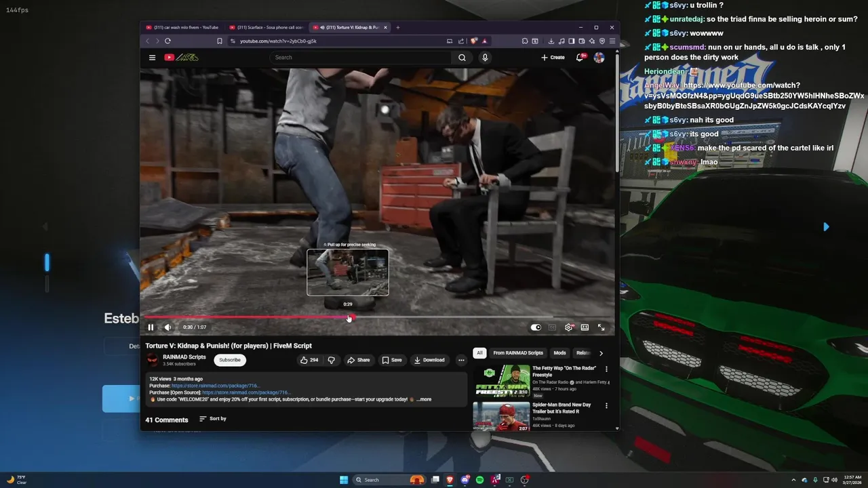Focus the YouTube search box
Screen dimensions: 868x488
361,58
